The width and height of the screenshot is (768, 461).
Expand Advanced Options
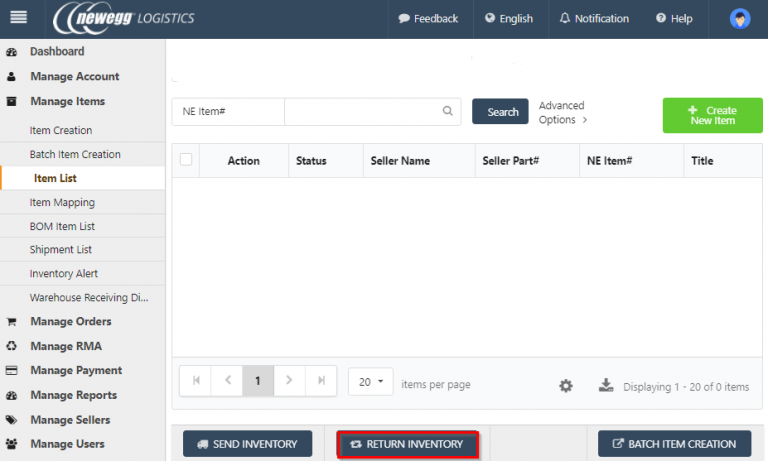click(x=562, y=113)
